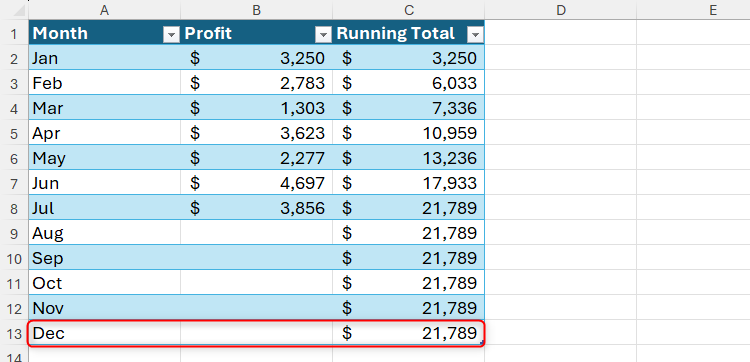Click the Month header cell
Screen dimensions: 750x362
104,33
